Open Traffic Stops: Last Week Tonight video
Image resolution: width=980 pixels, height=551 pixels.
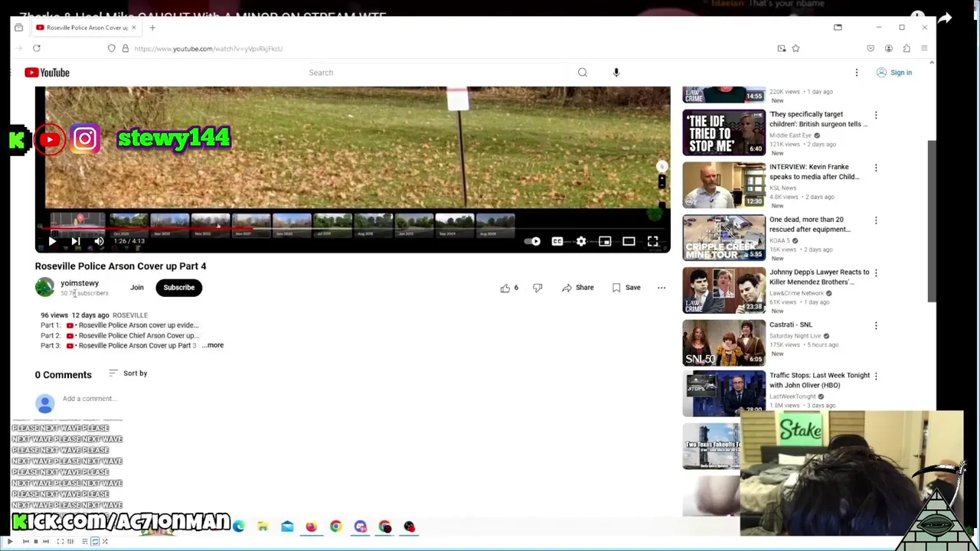click(724, 393)
